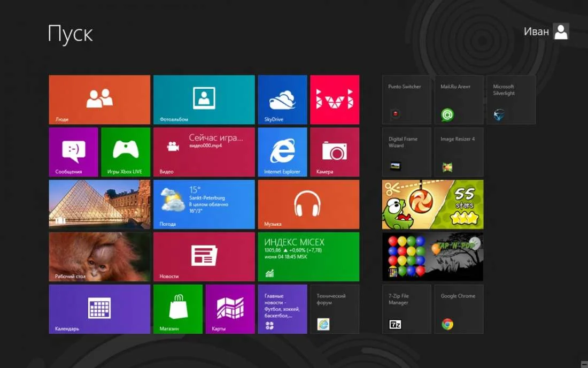Viewport: 588px width, 368px height.
Task: Open the Главные новости sports tile
Action: pos(282,309)
